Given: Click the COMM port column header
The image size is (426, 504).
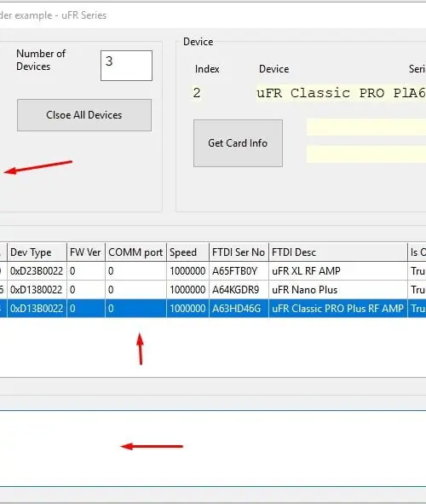Looking at the screenshot, I should tap(135, 252).
